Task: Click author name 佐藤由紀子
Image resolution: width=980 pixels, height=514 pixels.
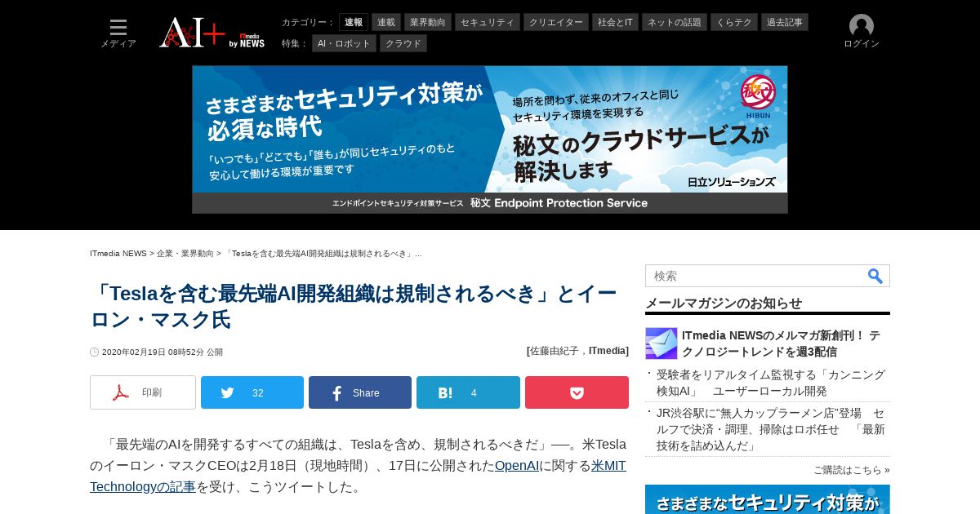Action: click(x=556, y=351)
